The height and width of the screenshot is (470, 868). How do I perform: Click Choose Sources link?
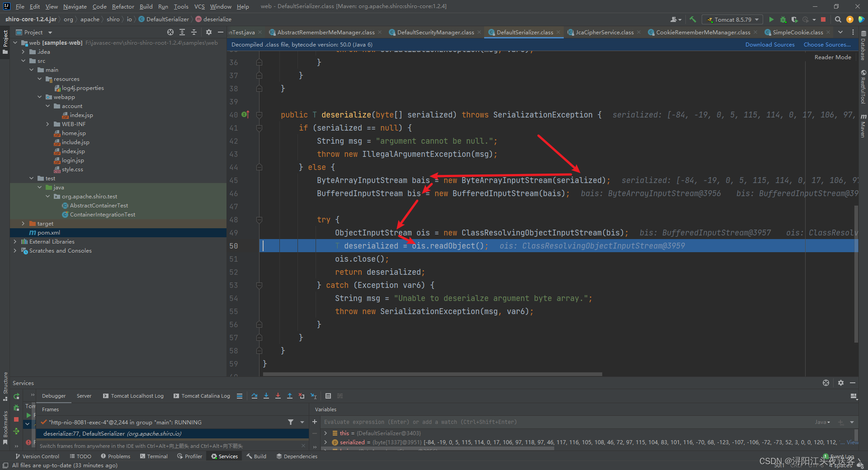(x=827, y=44)
